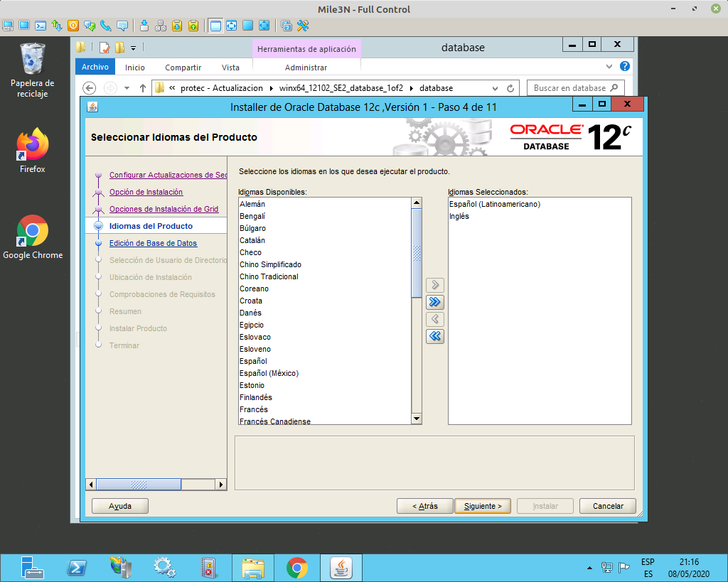Screen dimensions: 728x582
Task: Click the Java installer icon on the taskbar
Action: pyautogui.click(x=341, y=567)
